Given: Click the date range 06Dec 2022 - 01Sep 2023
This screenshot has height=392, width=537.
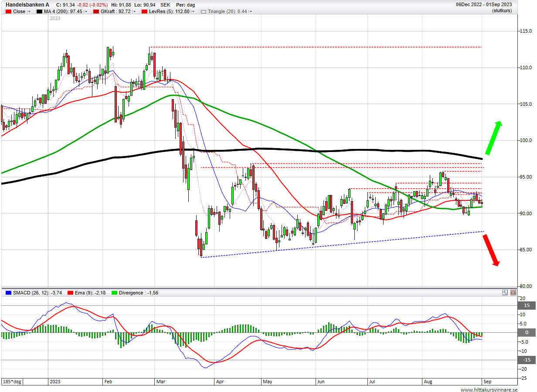Looking at the screenshot, I should coord(484,4).
